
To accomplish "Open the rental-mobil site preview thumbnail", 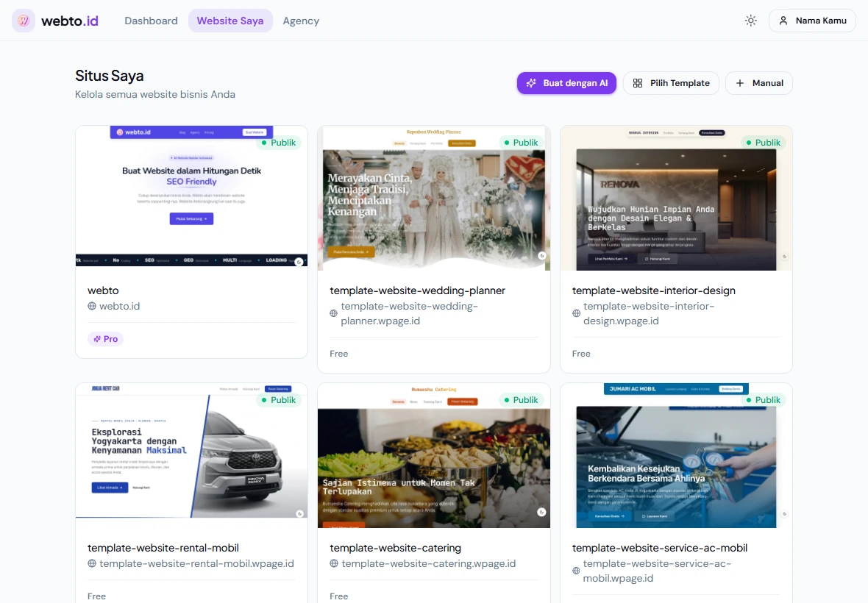I will point(191,451).
